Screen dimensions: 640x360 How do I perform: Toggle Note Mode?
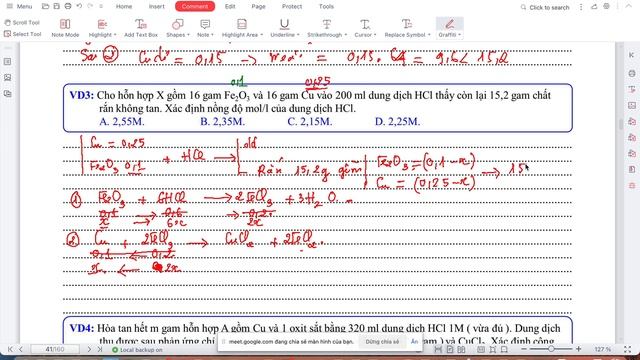pos(65,28)
